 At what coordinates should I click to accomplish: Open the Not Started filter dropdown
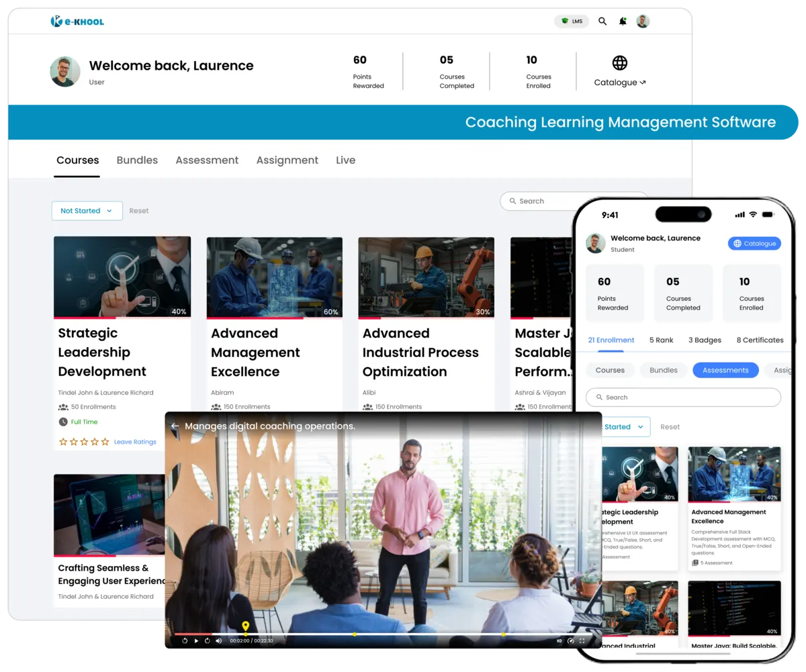(x=87, y=210)
